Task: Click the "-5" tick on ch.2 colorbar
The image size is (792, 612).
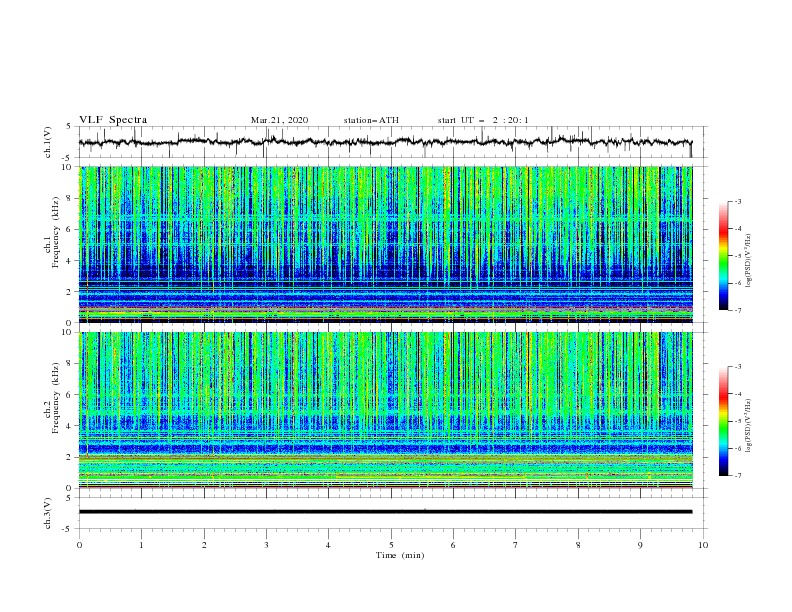Action: click(x=738, y=421)
